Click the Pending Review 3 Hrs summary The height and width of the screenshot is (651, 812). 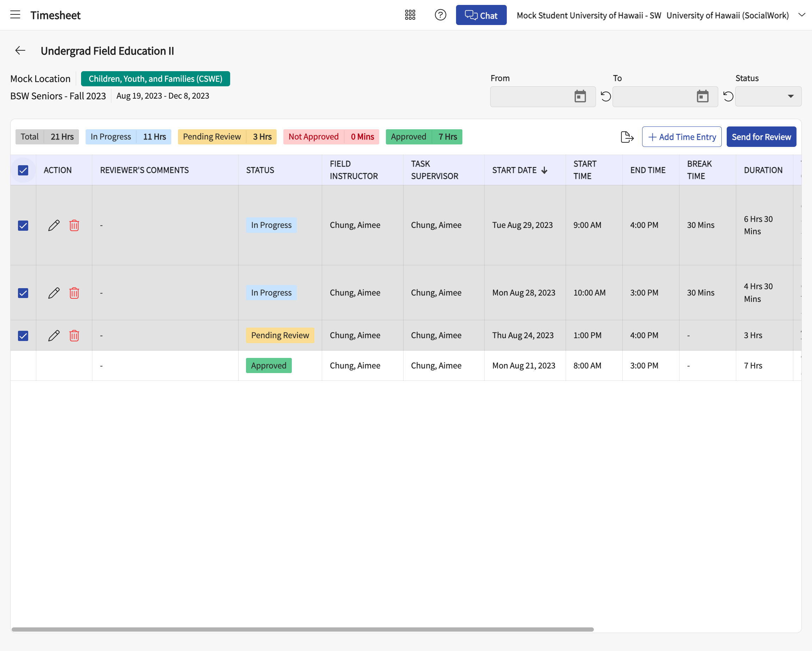(227, 137)
